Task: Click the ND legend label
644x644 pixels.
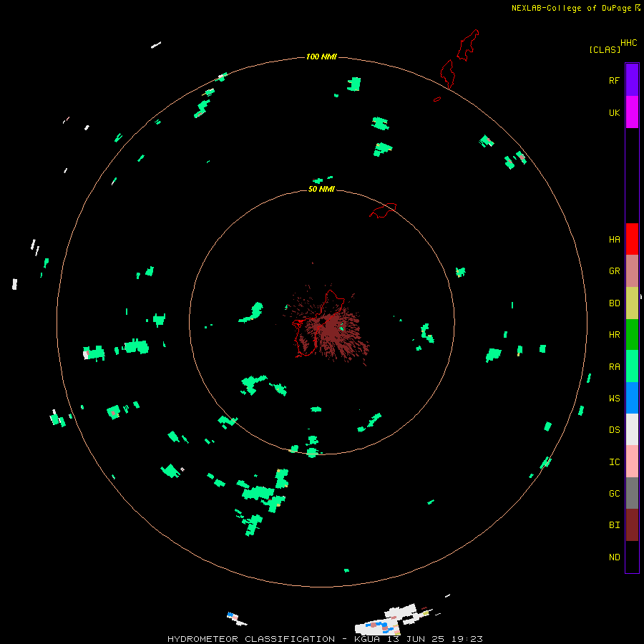Action: tap(614, 557)
